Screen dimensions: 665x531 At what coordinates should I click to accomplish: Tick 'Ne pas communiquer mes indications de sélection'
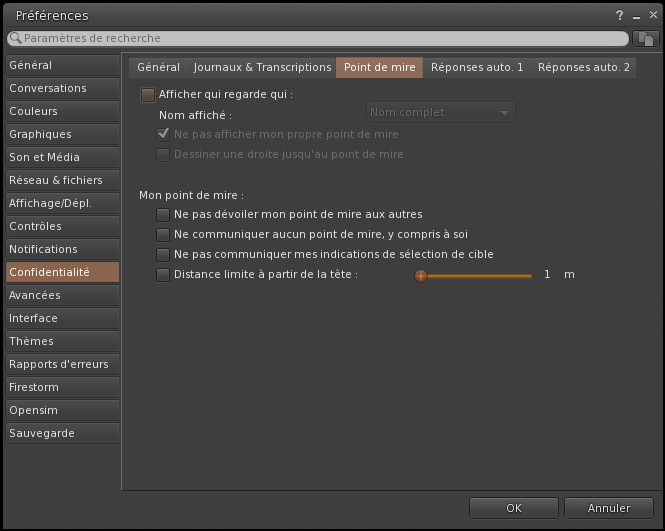coord(163,254)
